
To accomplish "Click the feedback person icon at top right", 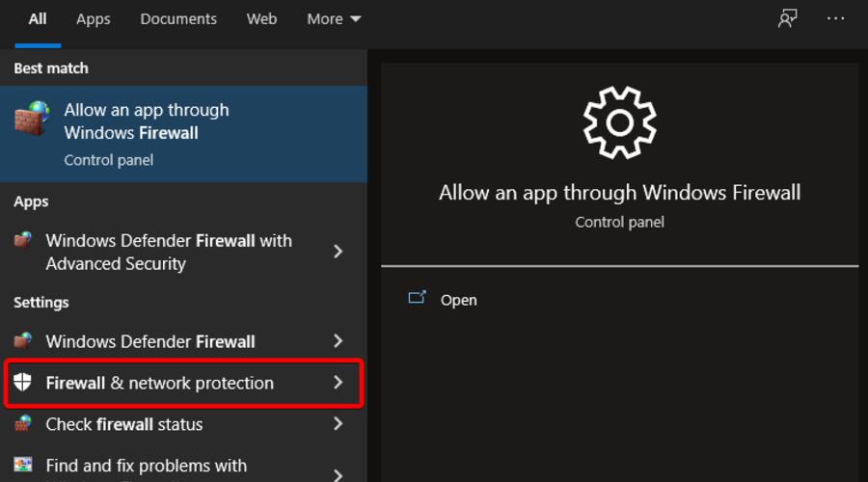I will pyautogui.click(x=788, y=19).
